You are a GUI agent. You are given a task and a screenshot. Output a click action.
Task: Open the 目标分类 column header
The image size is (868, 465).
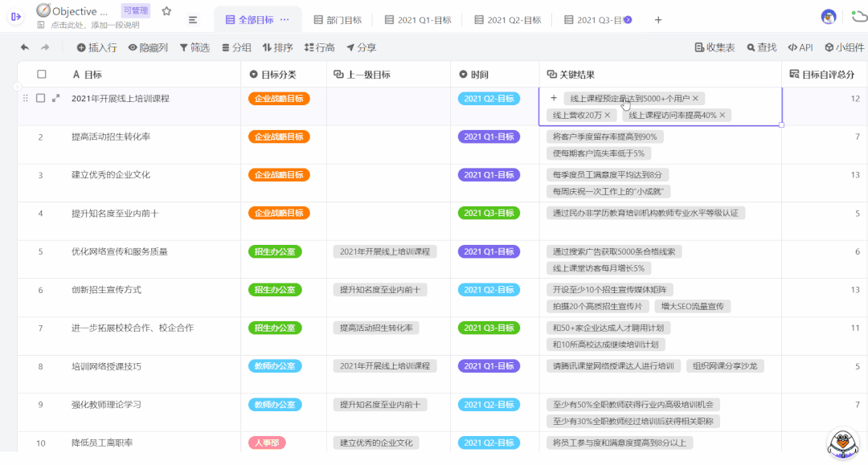point(284,74)
